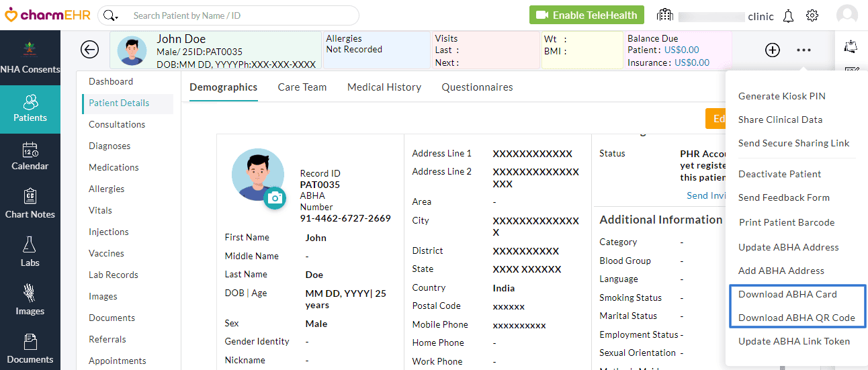Switch to the Care Team tab
868x370 pixels.
[302, 87]
